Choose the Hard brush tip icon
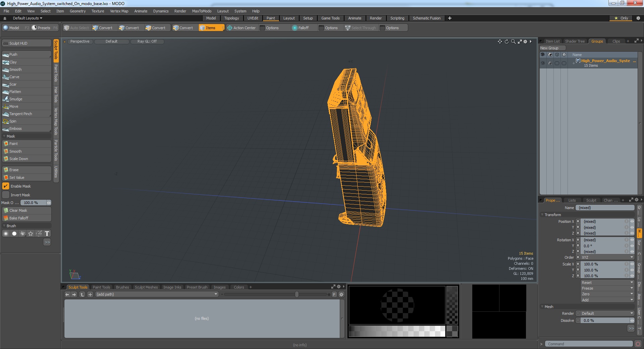Screen dimensions: 644x349 [x=14, y=234]
